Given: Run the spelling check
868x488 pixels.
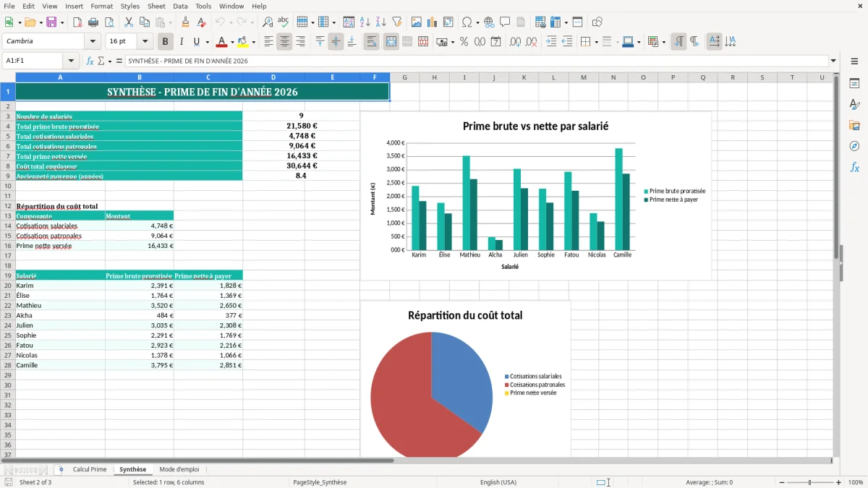Looking at the screenshot, I should [283, 22].
